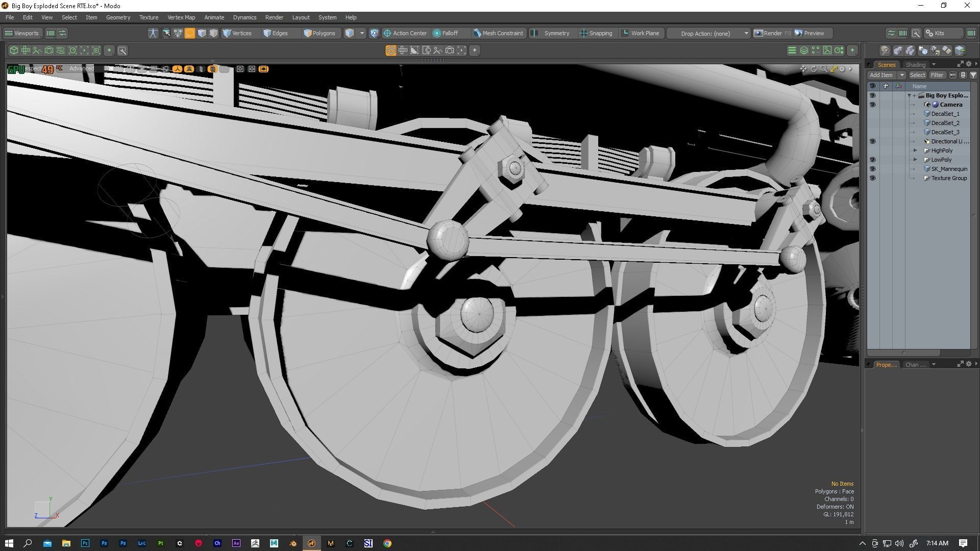Click the Render button

pyautogui.click(x=772, y=33)
